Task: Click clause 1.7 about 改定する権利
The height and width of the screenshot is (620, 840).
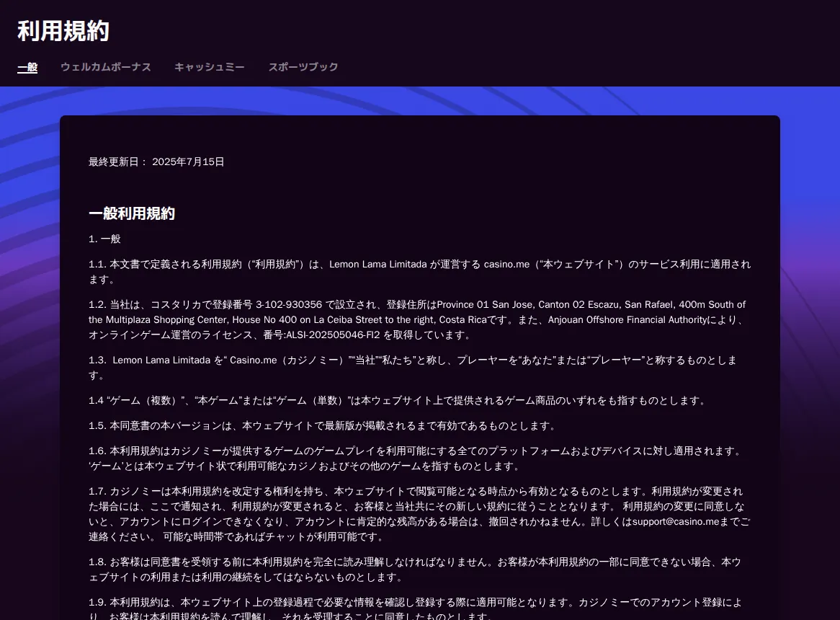Action: tap(419, 514)
